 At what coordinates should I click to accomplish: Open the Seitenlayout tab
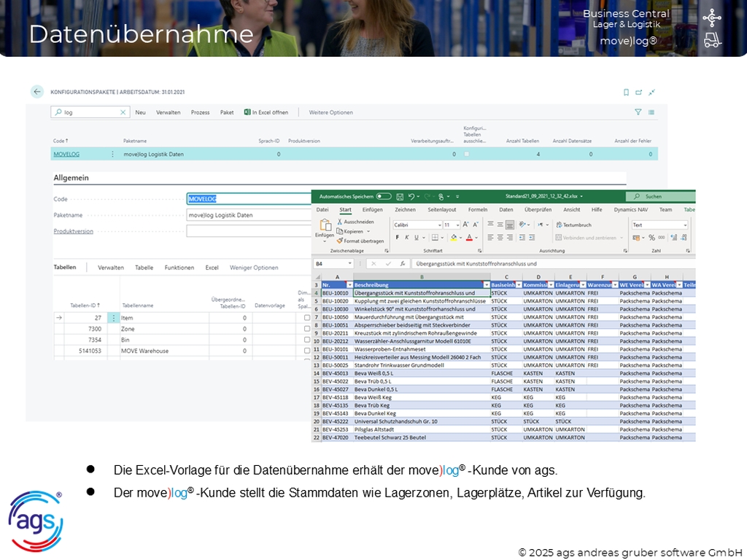[x=441, y=209]
